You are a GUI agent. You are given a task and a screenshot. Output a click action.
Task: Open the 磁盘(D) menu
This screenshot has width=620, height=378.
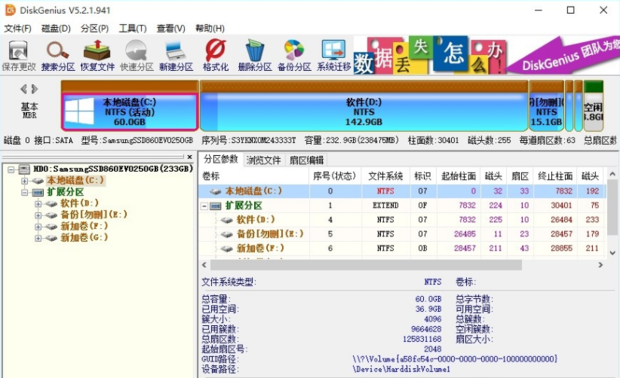pos(56,28)
